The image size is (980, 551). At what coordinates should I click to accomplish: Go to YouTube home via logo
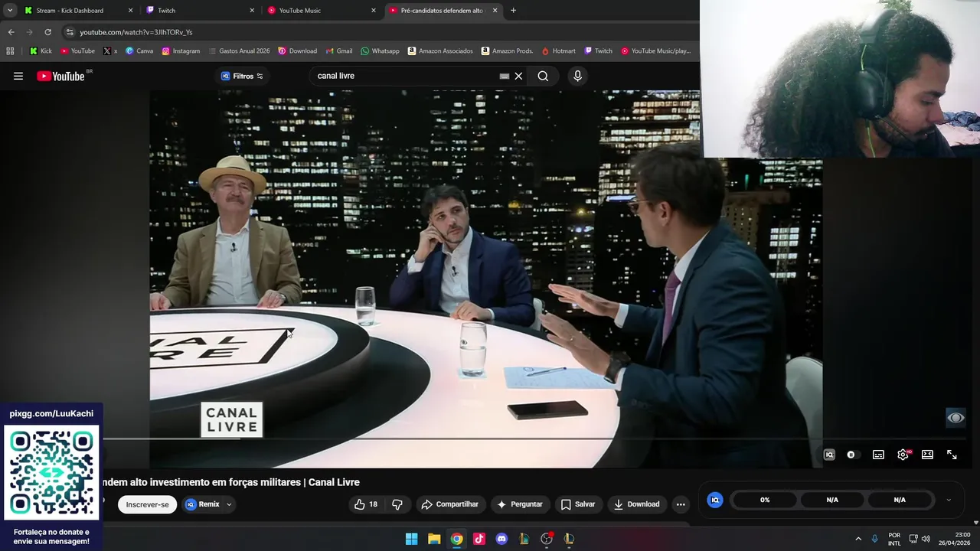point(60,76)
